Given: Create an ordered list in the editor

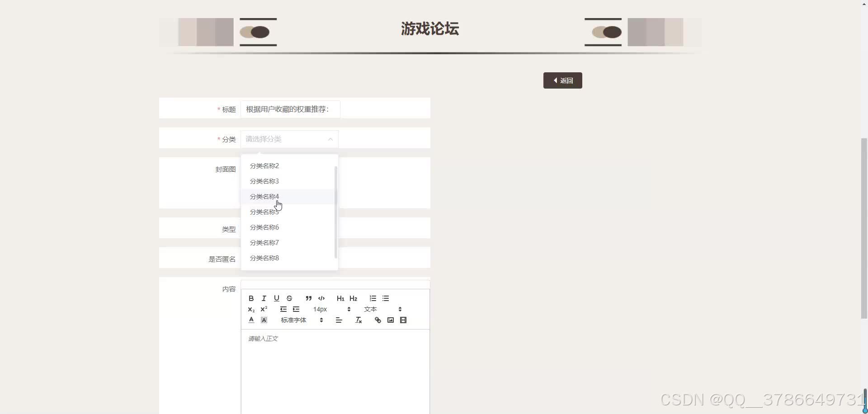Looking at the screenshot, I should click(x=372, y=298).
